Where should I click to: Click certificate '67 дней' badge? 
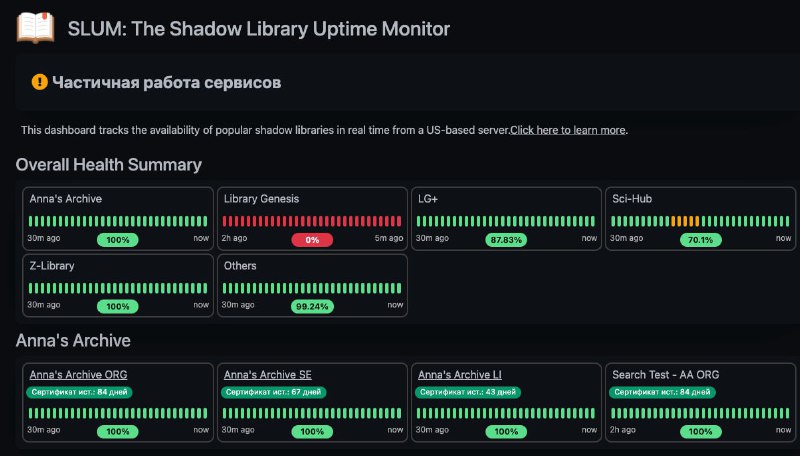[273, 392]
